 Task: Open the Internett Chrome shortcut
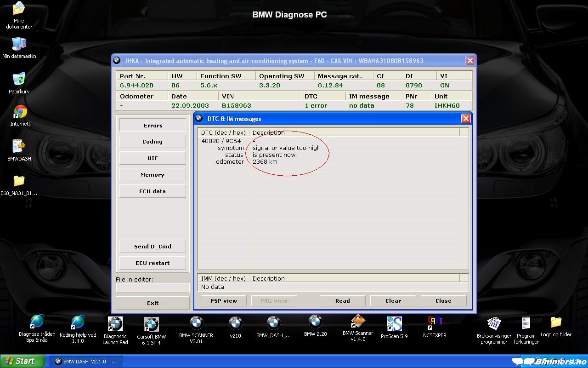pos(20,112)
